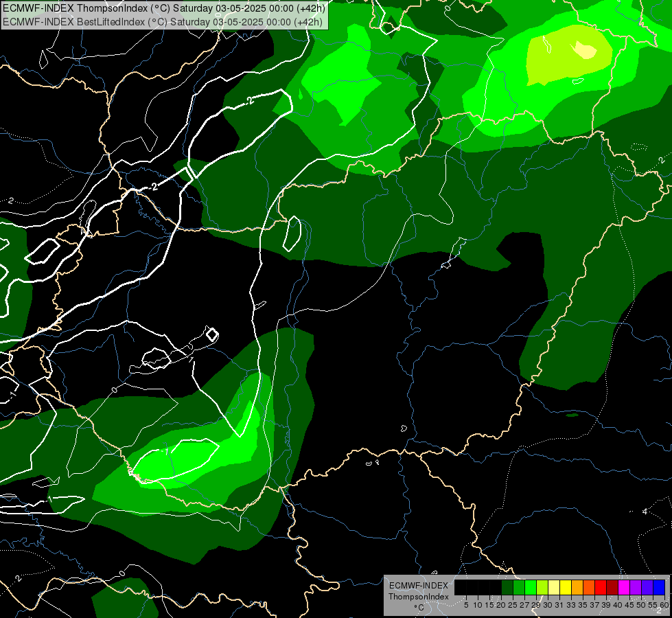
Task: Click the legend tick value 60
Action: pyautogui.click(x=664, y=605)
